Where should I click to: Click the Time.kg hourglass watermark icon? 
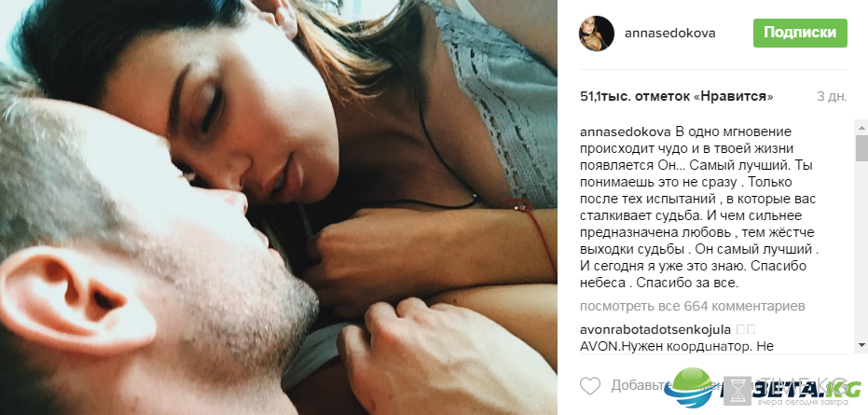pyautogui.click(x=737, y=391)
